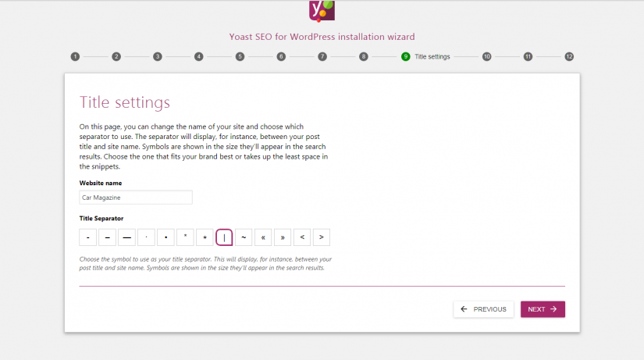
Task: Select the vertical pipe title separator
Action: [224, 237]
